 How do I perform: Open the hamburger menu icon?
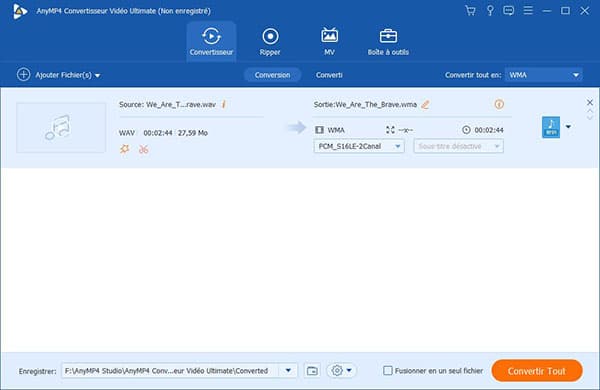point(528,11)
